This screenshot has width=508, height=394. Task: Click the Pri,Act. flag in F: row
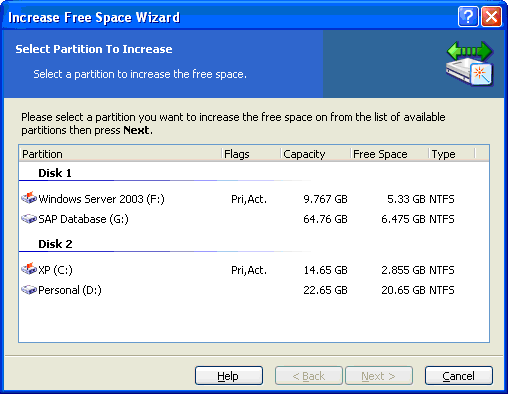(249, 199)
